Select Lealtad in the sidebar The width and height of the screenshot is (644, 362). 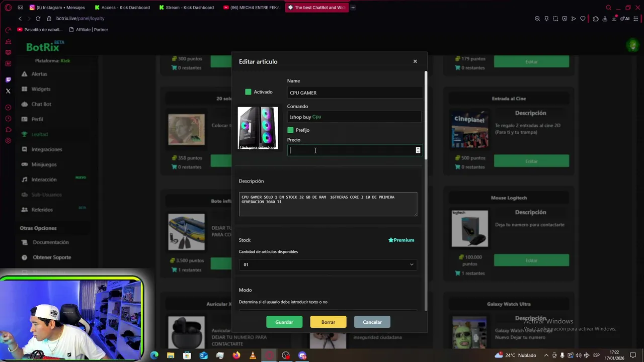coord(39,134)
